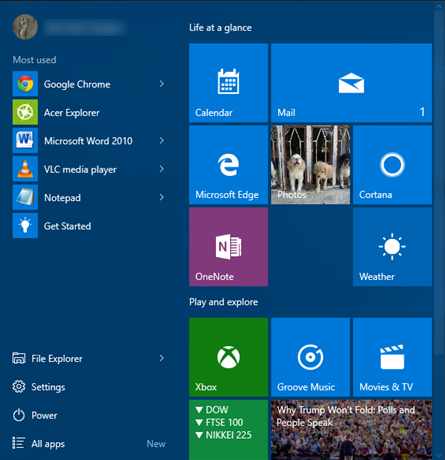Open the Groove Music tile

[310, 357]
